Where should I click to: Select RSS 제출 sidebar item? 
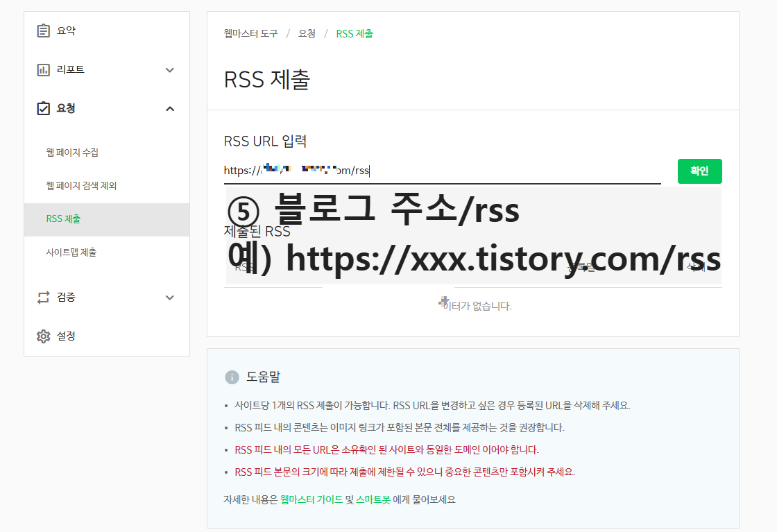click(107, 219)
